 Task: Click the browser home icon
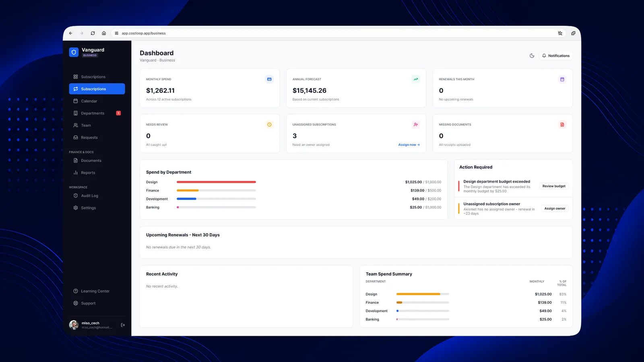click(x=104, y=33)
